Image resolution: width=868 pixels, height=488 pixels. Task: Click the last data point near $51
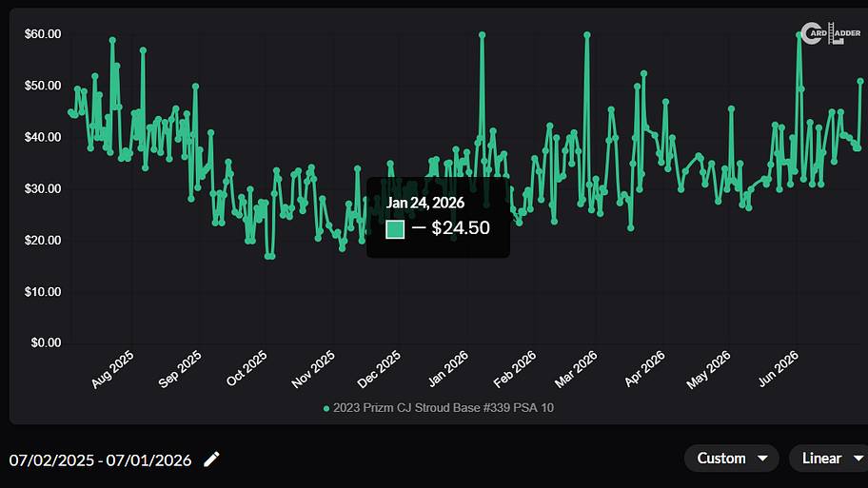tap(860, 82)
